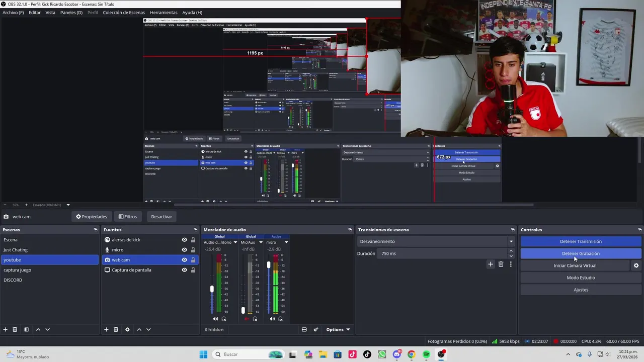Open the Paneles (D) menu

[x=71, y=13]
